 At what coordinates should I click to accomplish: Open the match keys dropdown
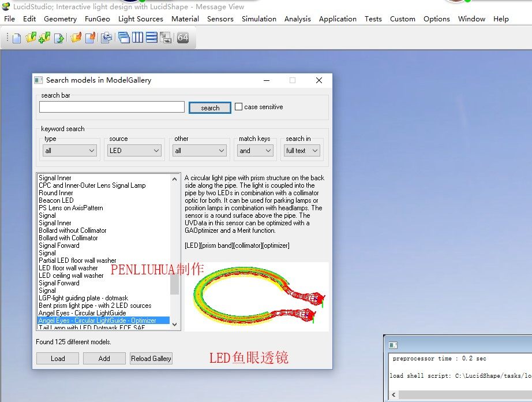pos(255,150)
